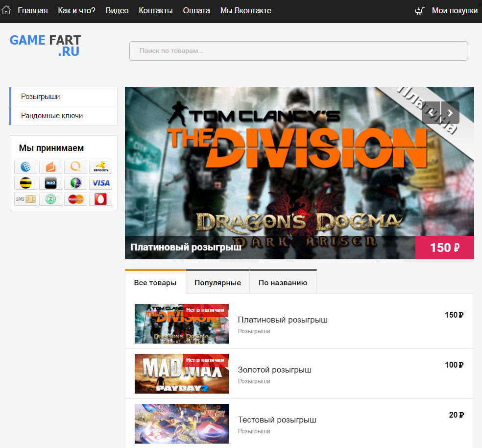Switch to the Популярные tab
Screen dimensions: 482x448
click(217, 282)
